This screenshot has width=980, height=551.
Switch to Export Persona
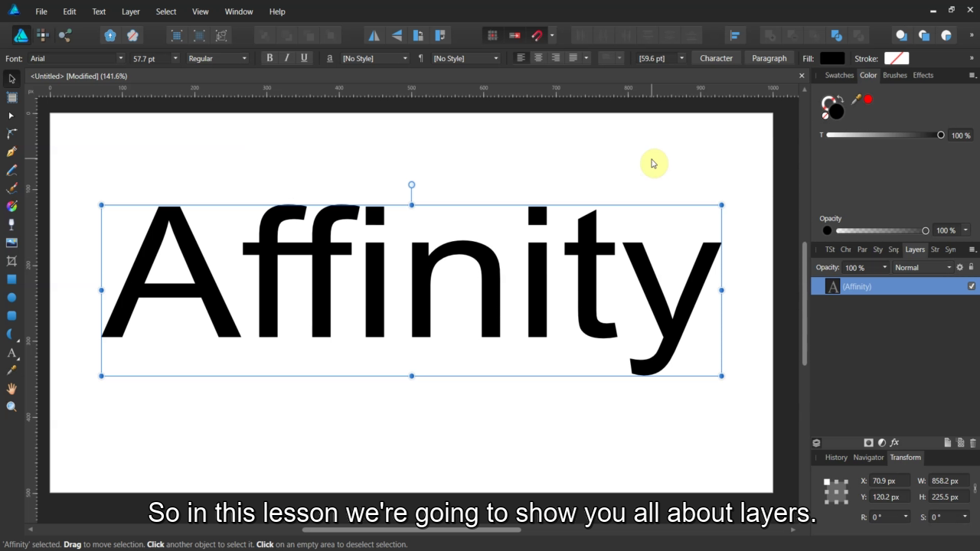[65, 35]
